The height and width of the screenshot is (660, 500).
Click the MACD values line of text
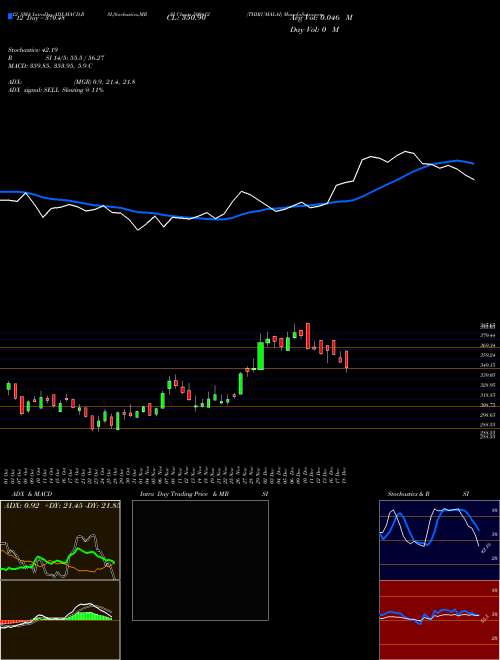[x=51, y=66]
